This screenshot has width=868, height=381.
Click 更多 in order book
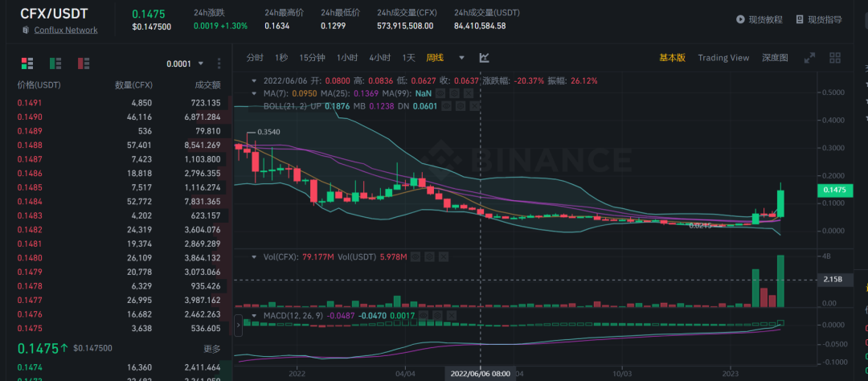click(x=212, y=349)
